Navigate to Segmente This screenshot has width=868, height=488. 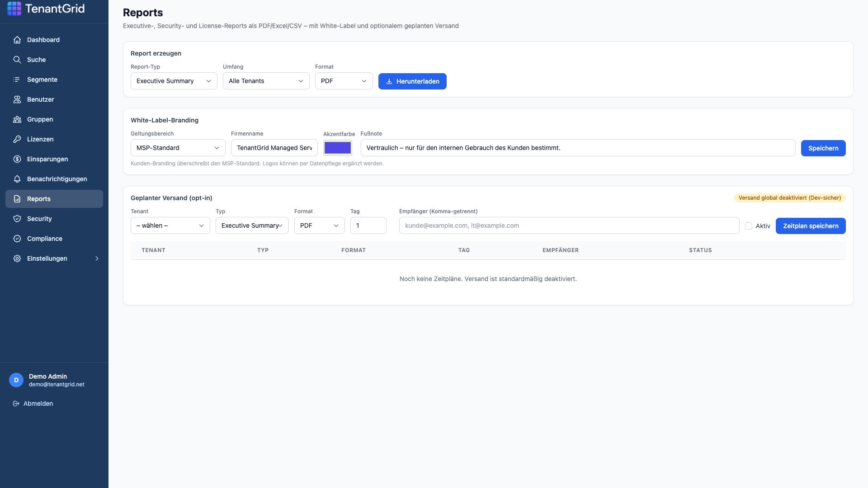click(x=54, y=80)
